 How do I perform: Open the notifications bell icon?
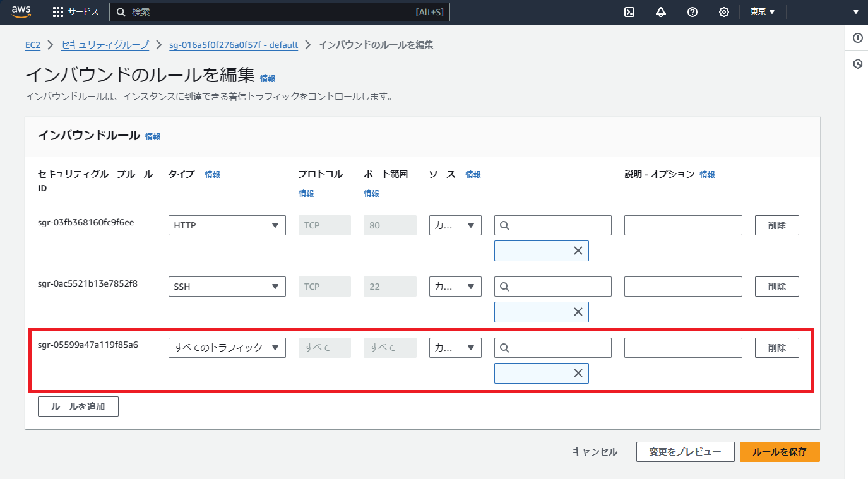pos(661,12)
